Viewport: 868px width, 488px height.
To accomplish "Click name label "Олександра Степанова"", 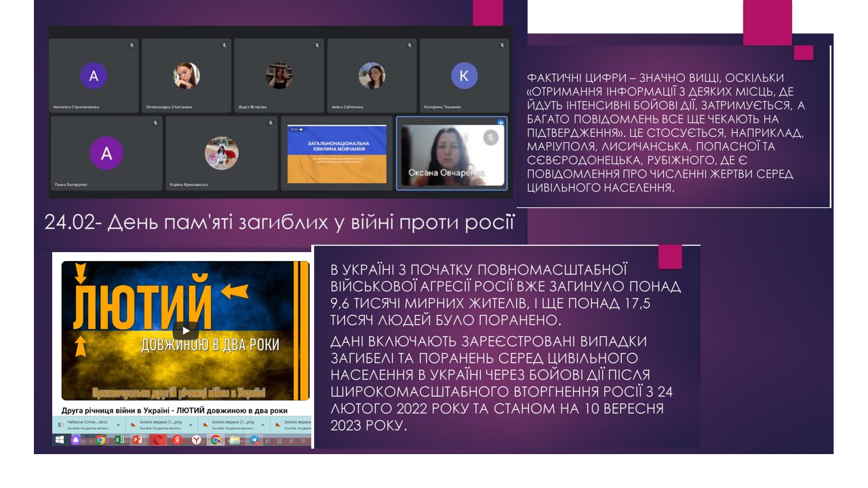I will pos(169,107).
